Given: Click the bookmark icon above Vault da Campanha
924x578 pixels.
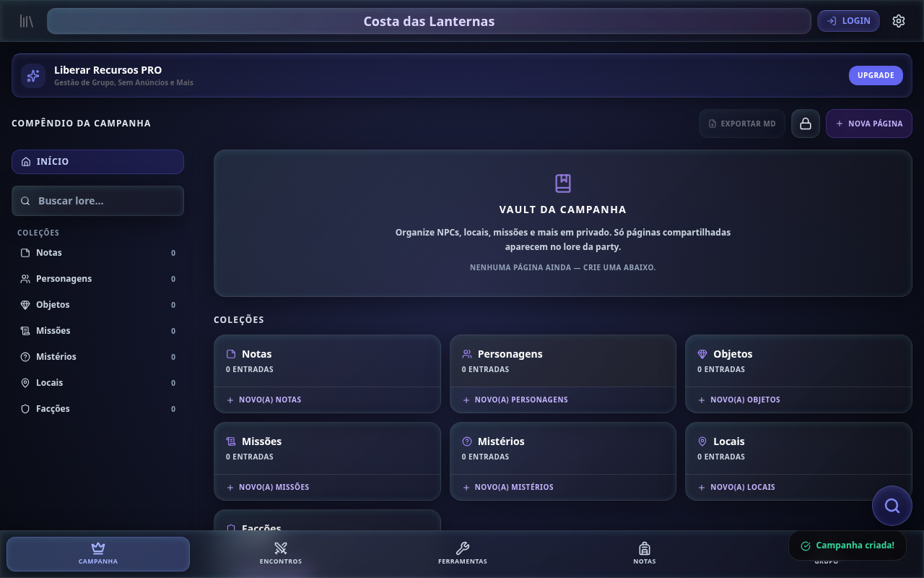Looking at the screenshot, I should [x=563, y=184].
